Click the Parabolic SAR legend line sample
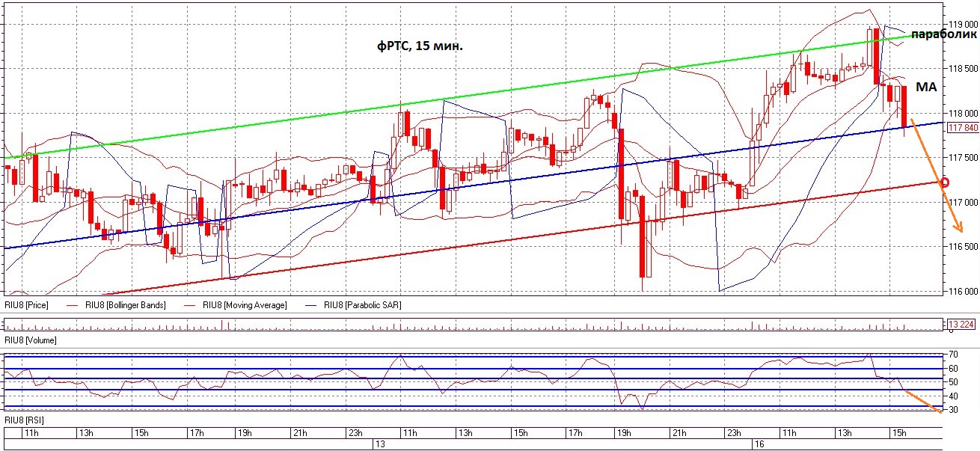980x451 pixels. click(x=312, y=305)
